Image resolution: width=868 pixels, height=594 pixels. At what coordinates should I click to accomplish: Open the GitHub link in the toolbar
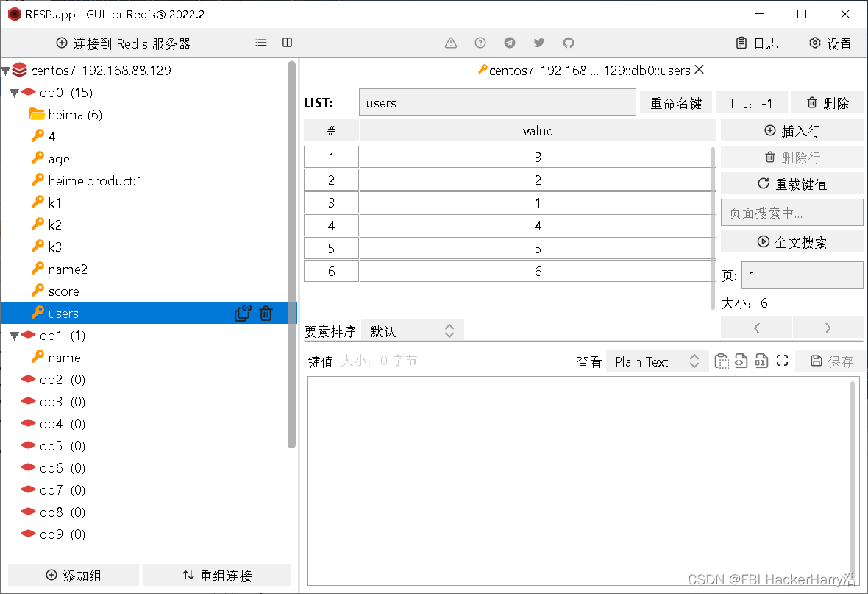click(568, 43)
